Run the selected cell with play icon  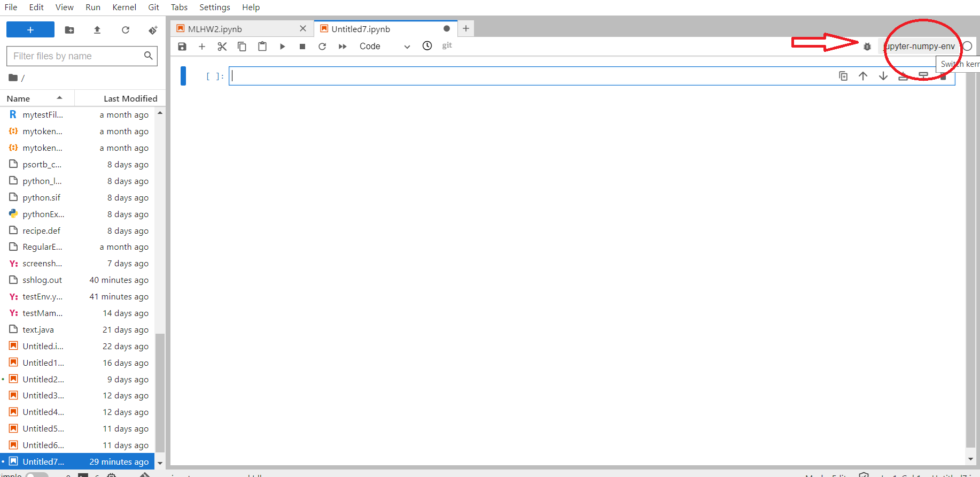click(x=282, y=47)
